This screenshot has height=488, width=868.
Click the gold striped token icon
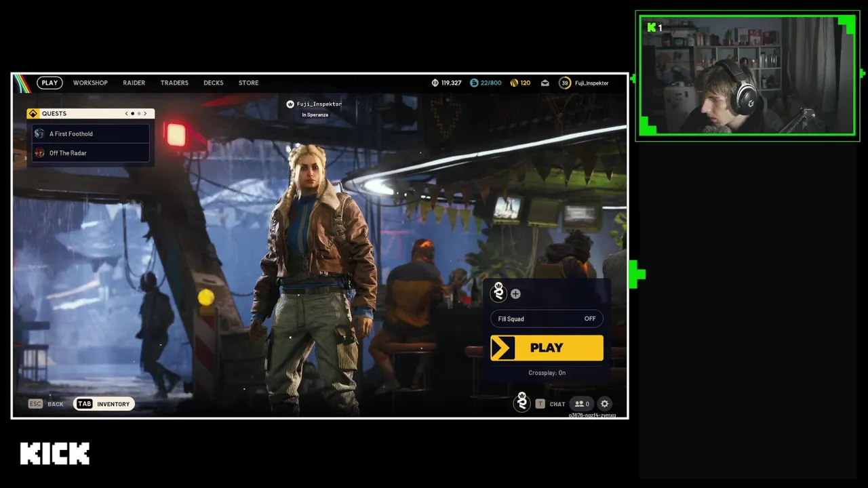click(514, 83)
